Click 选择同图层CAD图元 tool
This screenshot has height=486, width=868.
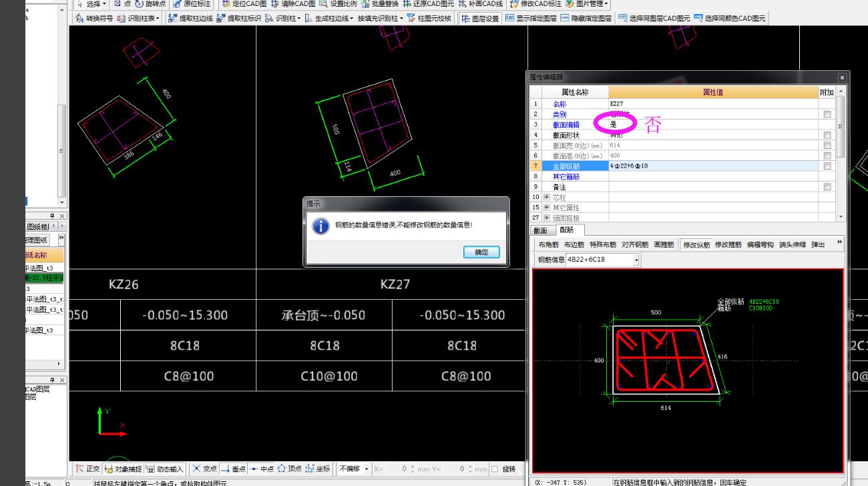(x=654, y=19)
